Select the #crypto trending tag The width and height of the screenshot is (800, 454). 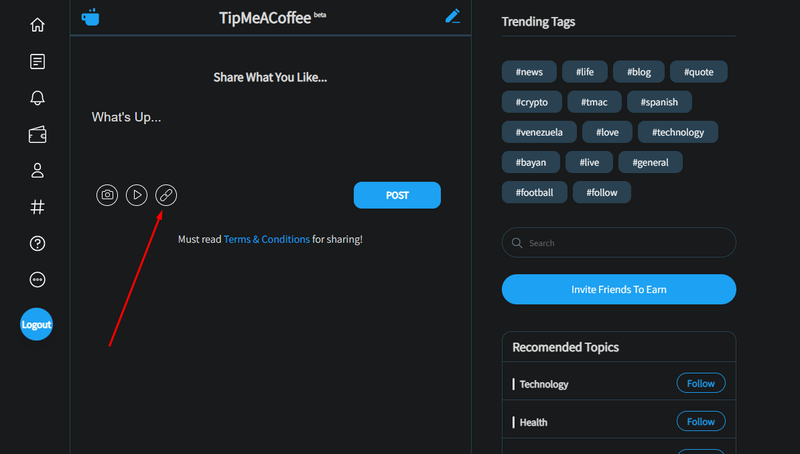point(531,102)
